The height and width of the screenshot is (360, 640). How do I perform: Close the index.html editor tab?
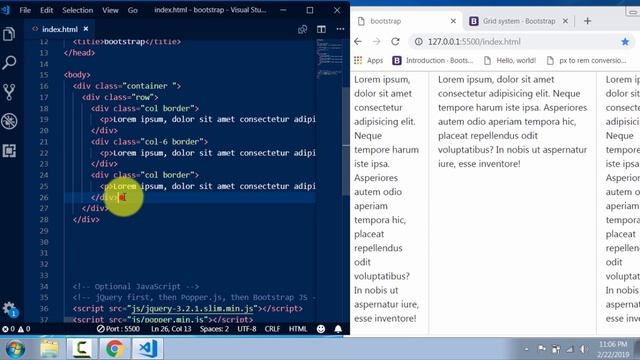click(86, 29)
